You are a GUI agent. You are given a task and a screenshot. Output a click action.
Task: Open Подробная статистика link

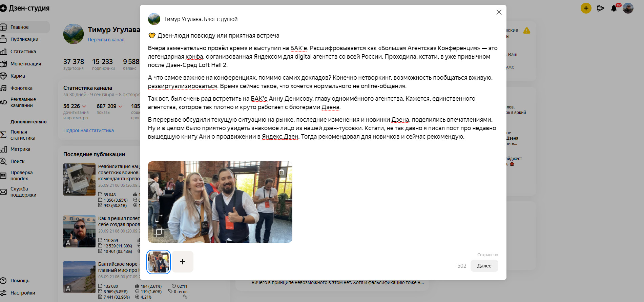point(88,130)
